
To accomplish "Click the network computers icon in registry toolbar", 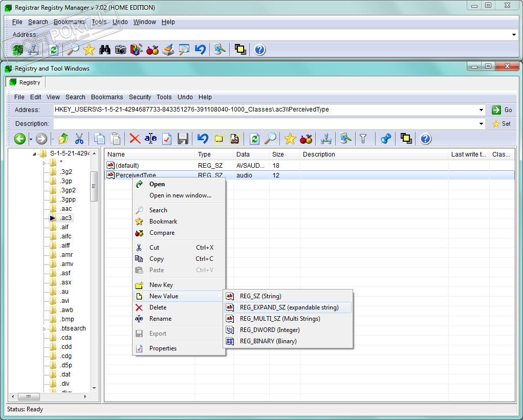I will (x=325, y=139).
